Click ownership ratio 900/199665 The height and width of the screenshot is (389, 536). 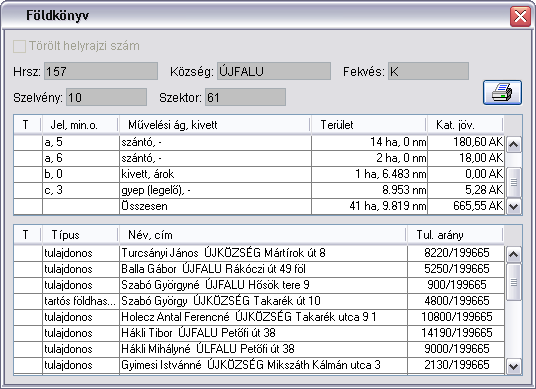pyautogui.click(x=456, y=285)
